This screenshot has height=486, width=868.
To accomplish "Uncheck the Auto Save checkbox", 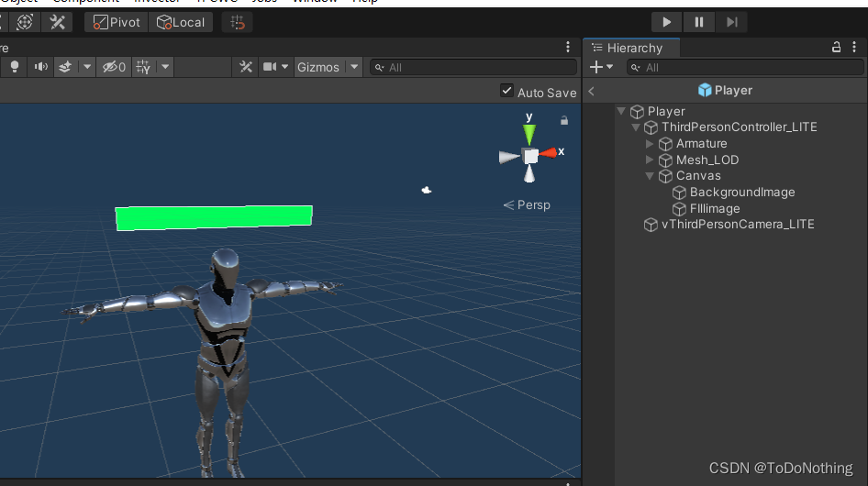I will (506, 91).
